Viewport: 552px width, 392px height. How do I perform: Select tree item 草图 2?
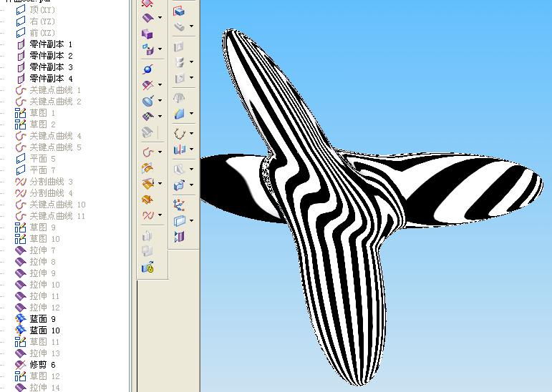coord(36,124)
